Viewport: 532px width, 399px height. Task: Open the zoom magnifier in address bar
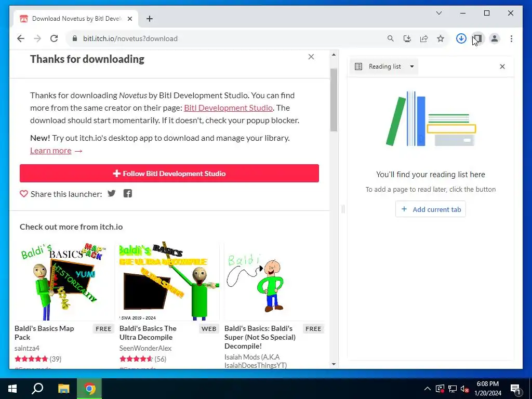(x=391, y=38)
